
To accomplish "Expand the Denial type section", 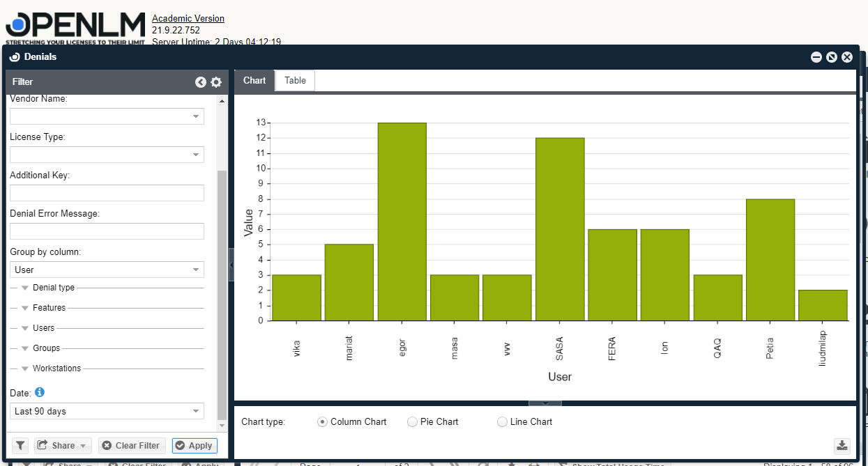I will tap(25, 288).
